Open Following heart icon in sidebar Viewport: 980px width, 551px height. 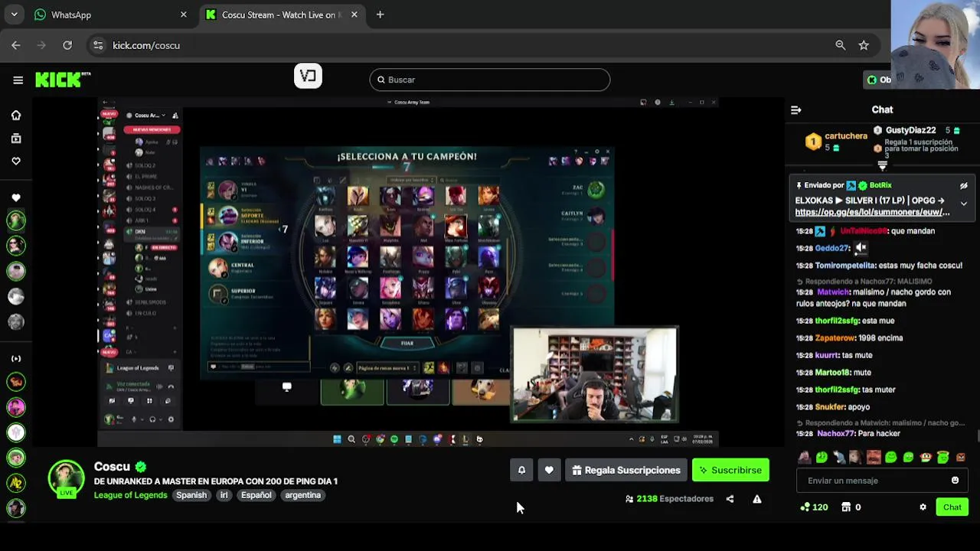pyautogui.click(x=16, y=161)
